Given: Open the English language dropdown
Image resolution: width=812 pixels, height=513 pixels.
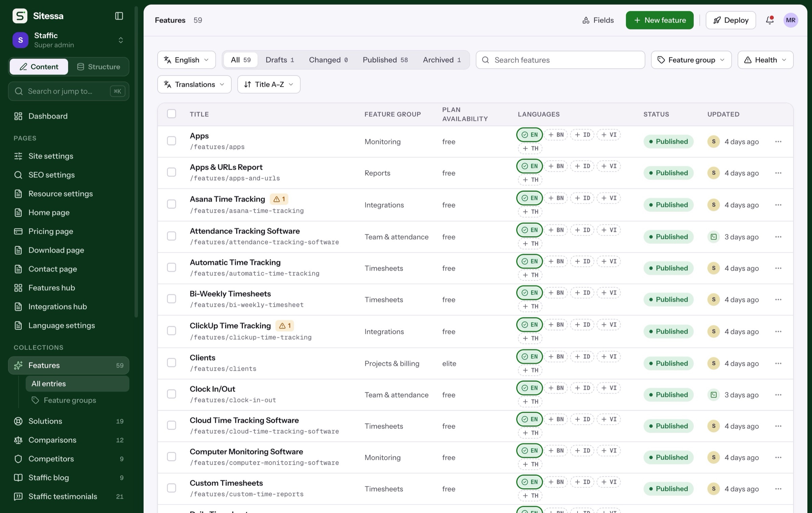Looking at the screenshot, I should pyautogui.click(x=186, y=60).
